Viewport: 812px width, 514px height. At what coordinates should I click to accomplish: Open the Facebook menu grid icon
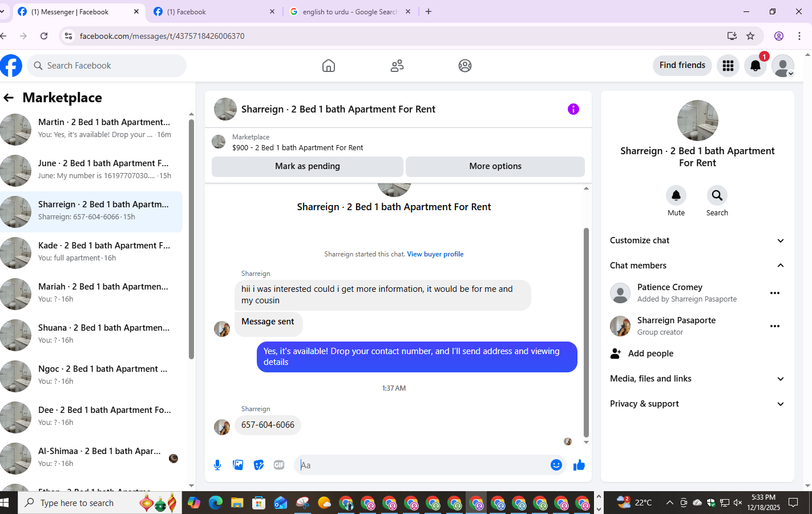(728, 66)
